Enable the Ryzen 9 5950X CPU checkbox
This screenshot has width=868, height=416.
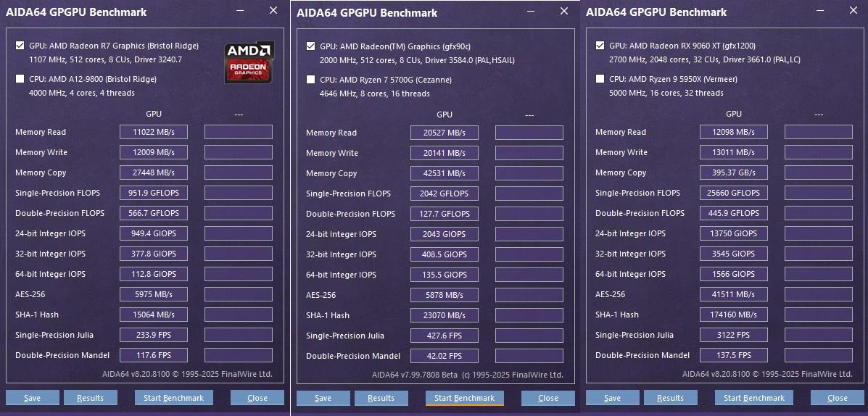[600, 78]
